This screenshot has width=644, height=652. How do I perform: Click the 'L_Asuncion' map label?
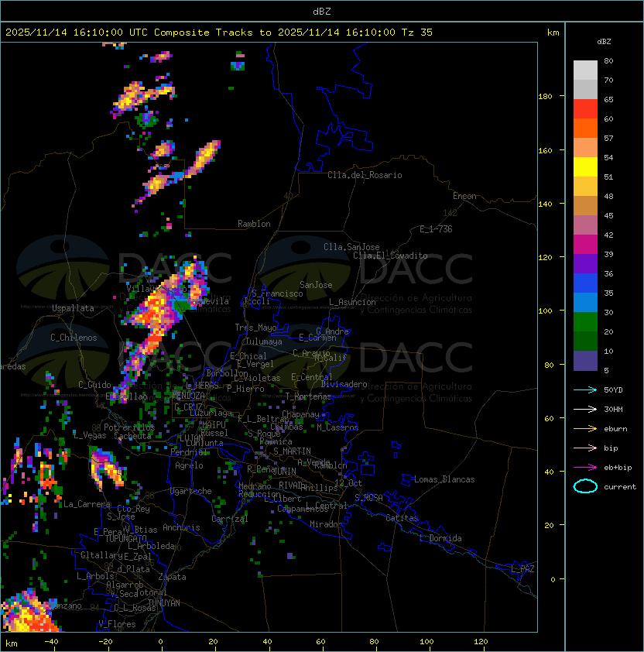click(x=352, y=302)
